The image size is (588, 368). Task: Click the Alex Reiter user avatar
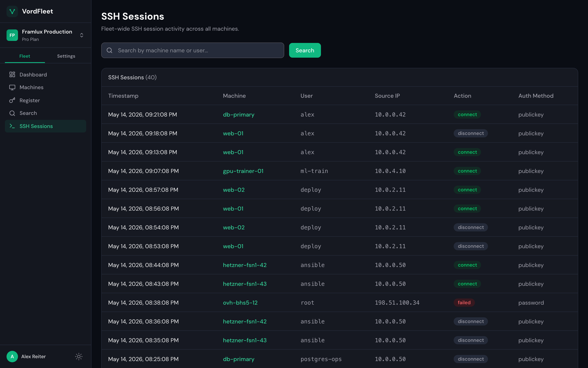click(12, 357)
